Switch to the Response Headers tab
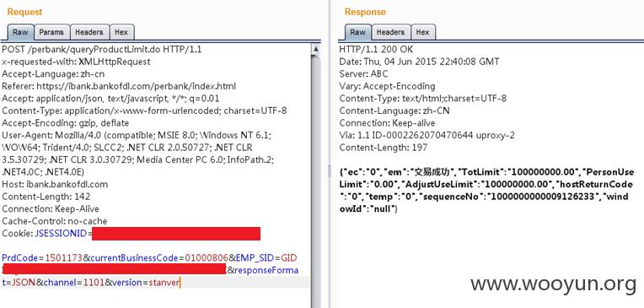The width and height of the screenshot is (644, 308). [390, 32]
